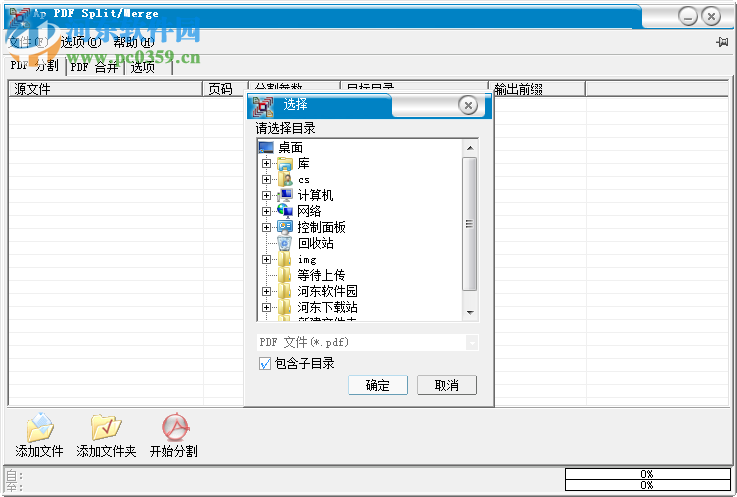Screen dimensions: 737x497
Task: Click the Desktop icon in directory tree
Action: [x=266, y=148]
